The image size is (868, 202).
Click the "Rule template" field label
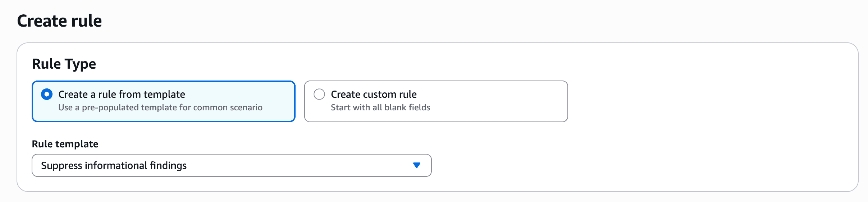click(65, 144)
